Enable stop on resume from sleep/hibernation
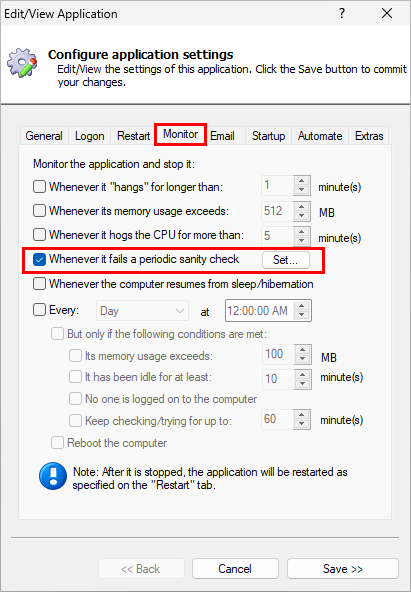The height and width of the screenshot is (592, 411). 39,284
